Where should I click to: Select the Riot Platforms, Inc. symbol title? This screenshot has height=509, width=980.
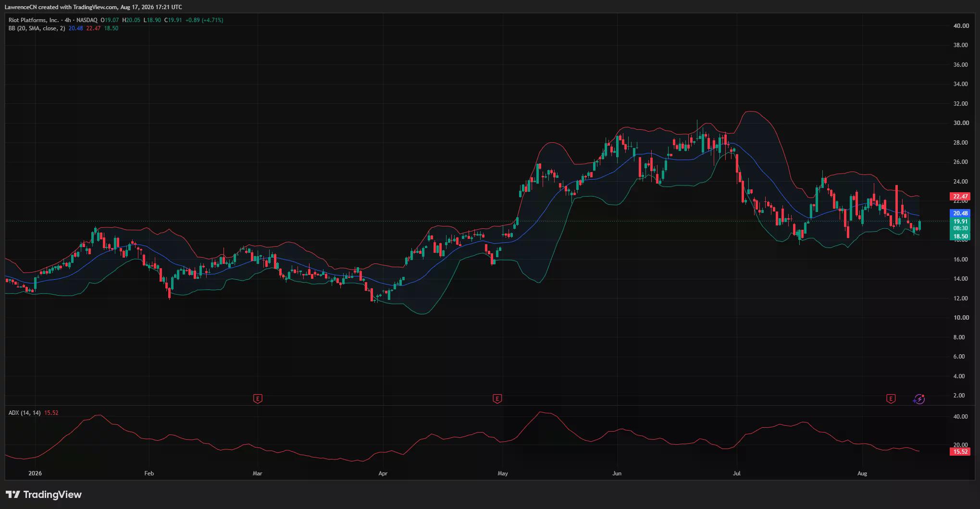click(34, 20)
